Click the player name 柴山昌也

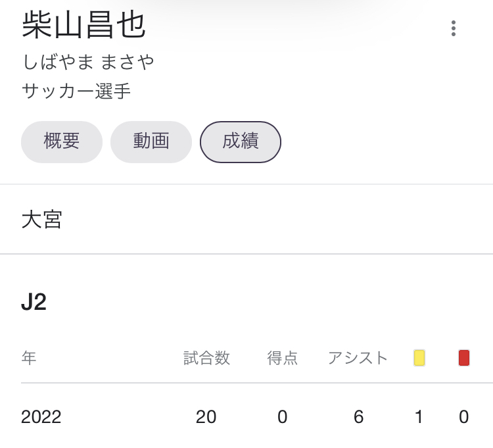pos(84,26)
